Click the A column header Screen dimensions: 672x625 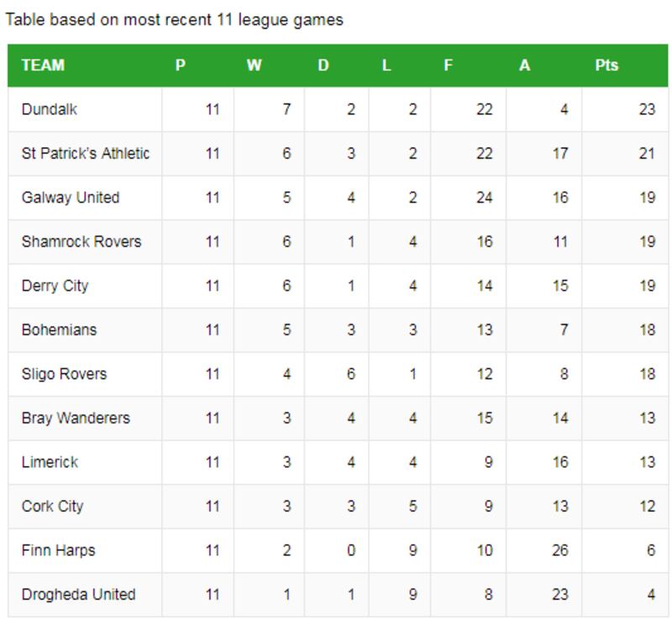(x=524, y=66)
